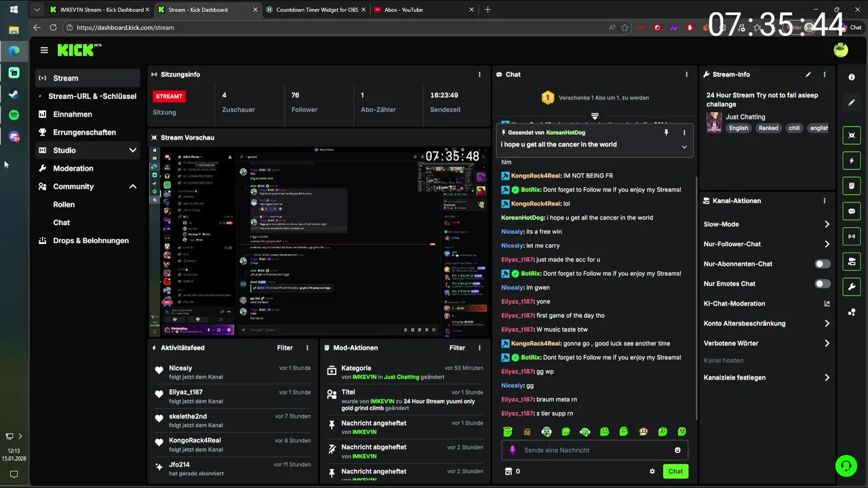Click the bubbles icon at the bottom of the right sidebar
Screen dimensions: 868x488
pyautogui.click(x=852, y=312)
